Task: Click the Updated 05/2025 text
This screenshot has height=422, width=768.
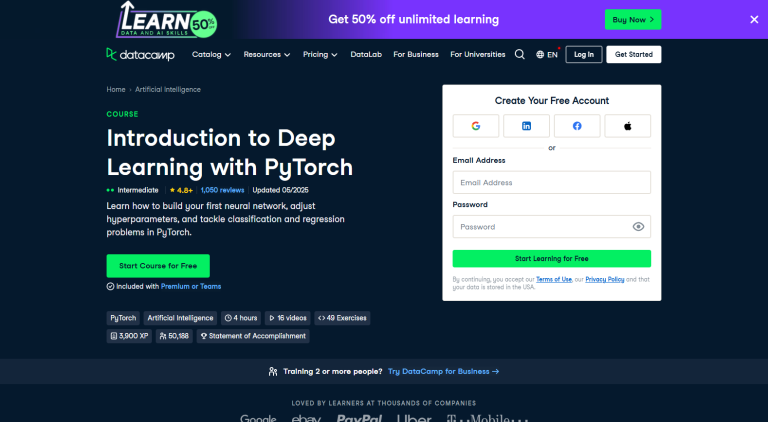Action: (x=281, y=190)
